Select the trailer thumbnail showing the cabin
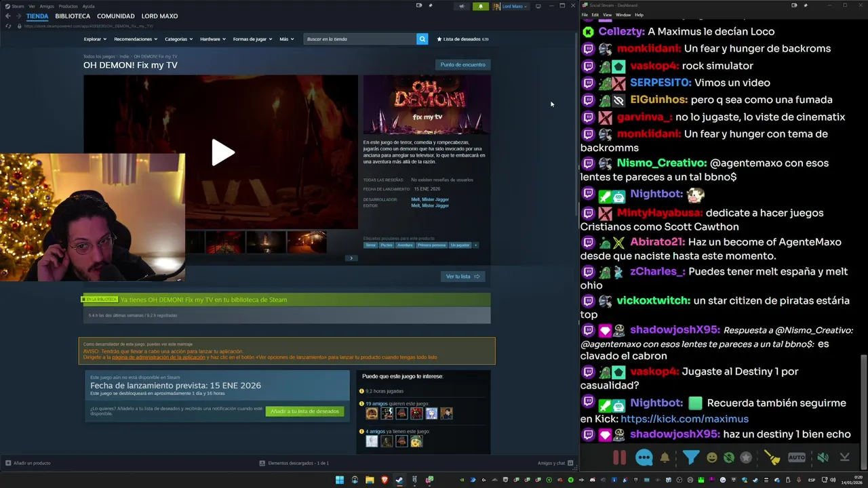Screen dimensions: 868x488 [307, 242]
